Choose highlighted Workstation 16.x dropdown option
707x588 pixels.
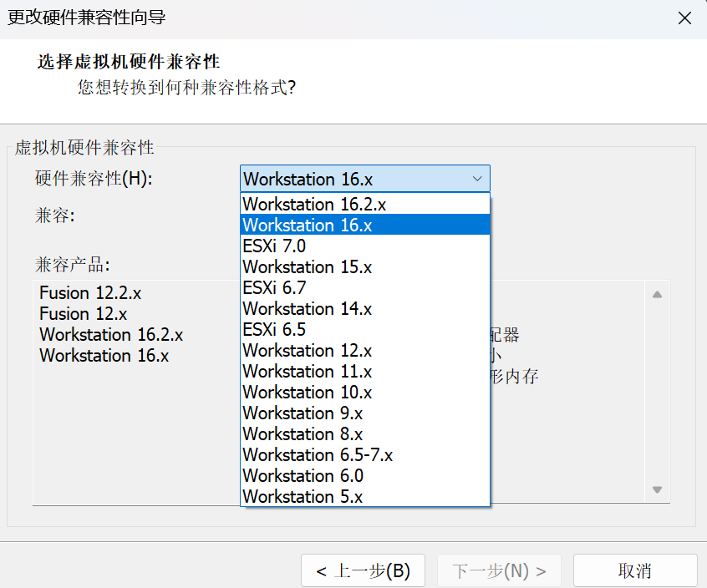tap(364, 225)
